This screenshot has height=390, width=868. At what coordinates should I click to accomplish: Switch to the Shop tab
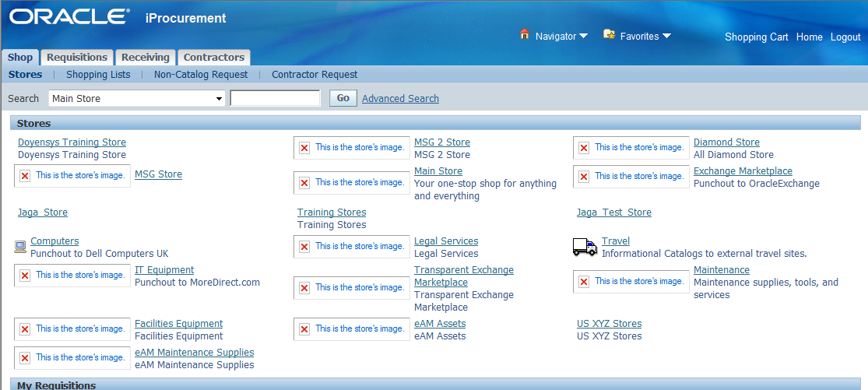click(20, 57)
